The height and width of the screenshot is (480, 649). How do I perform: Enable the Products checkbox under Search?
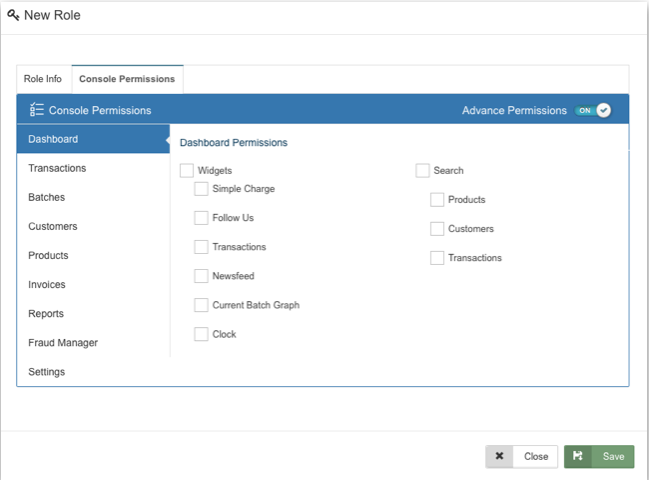[x=437, y=200]
